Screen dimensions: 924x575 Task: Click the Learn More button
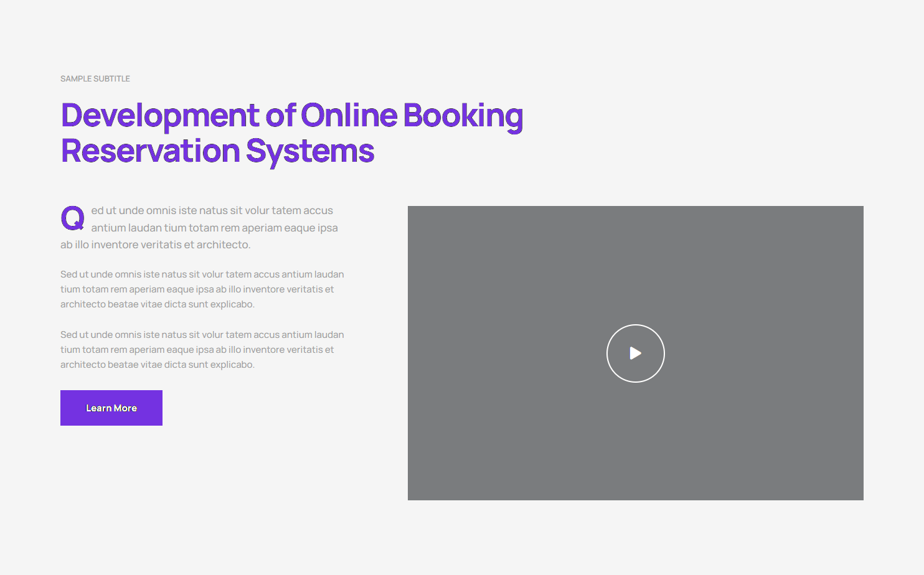point(111,408)
